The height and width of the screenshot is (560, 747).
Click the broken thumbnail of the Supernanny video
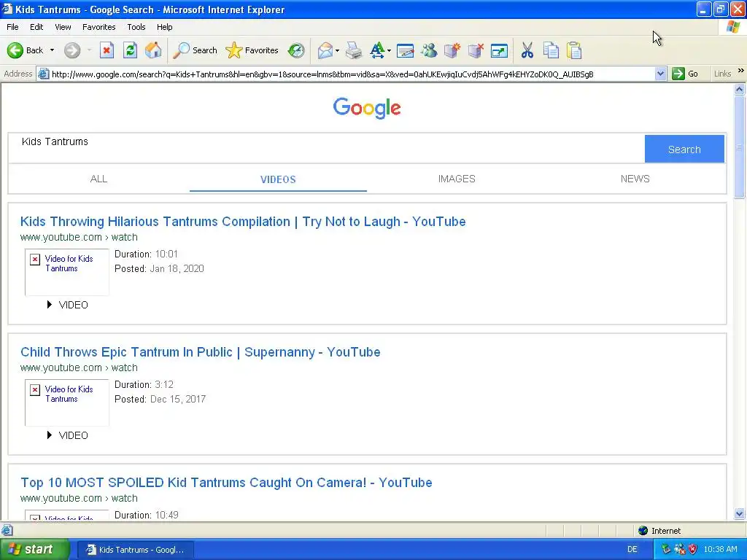pos(66,402)
